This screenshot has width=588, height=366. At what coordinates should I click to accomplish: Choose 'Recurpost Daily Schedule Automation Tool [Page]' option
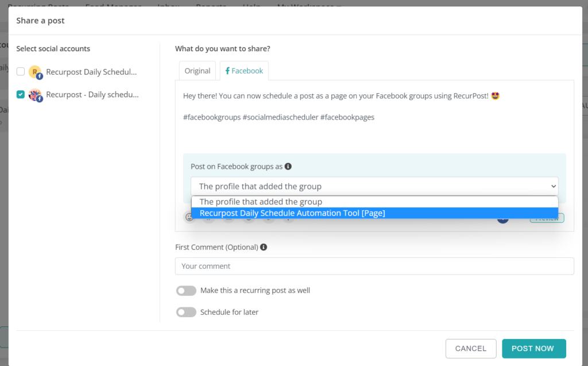(x=374, y=213)
